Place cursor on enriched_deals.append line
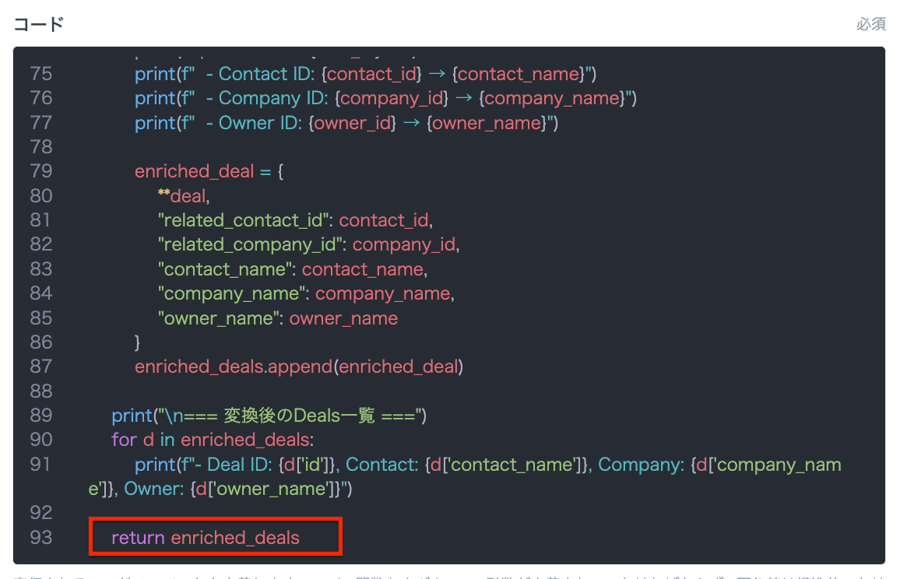Viewport: 900px width, 579px height. pyautogui.click(x=298, y=367)
